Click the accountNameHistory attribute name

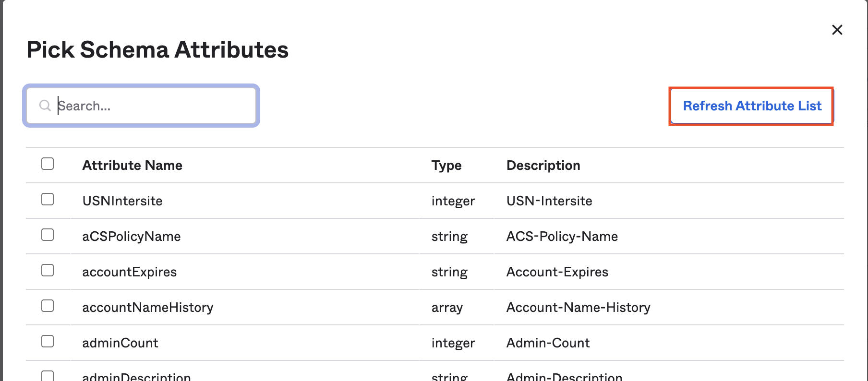(147, 308)
